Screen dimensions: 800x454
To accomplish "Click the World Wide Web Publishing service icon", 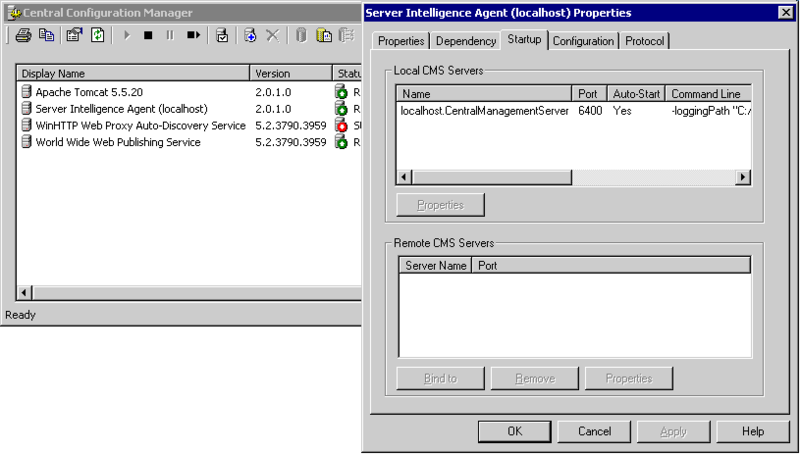I will point(26,142).
